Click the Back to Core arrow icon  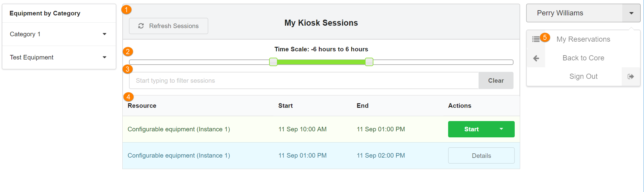coord(536,58)
